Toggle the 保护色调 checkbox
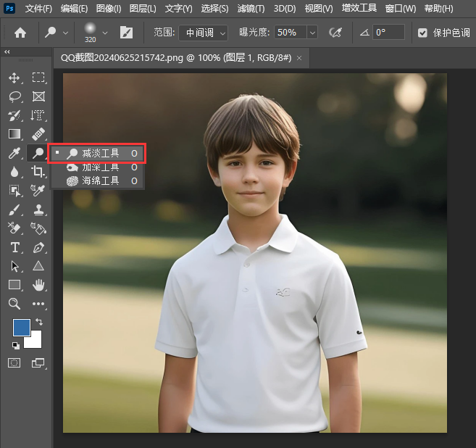Viewport: 476px width, 448px height. click(x=422, y=33)
